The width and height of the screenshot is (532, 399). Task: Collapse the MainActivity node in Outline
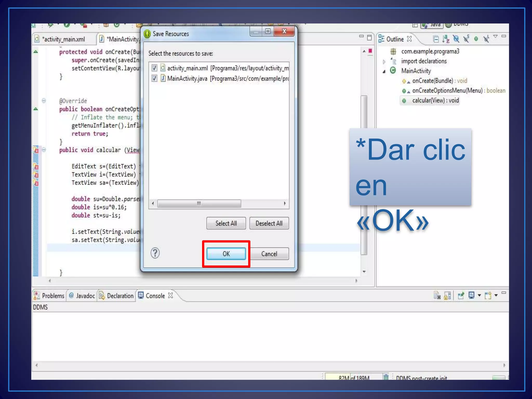(384, 71)
